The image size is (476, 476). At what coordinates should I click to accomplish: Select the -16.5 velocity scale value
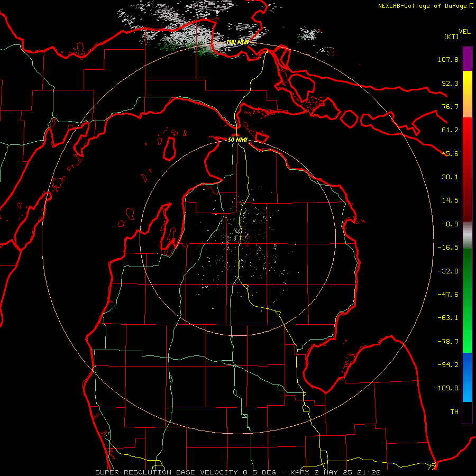tap(448, 248)
